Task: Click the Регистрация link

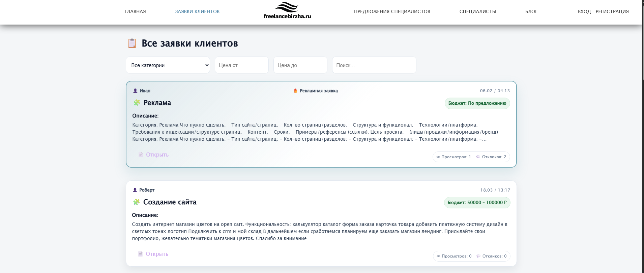Action: [x=612, y=11]
